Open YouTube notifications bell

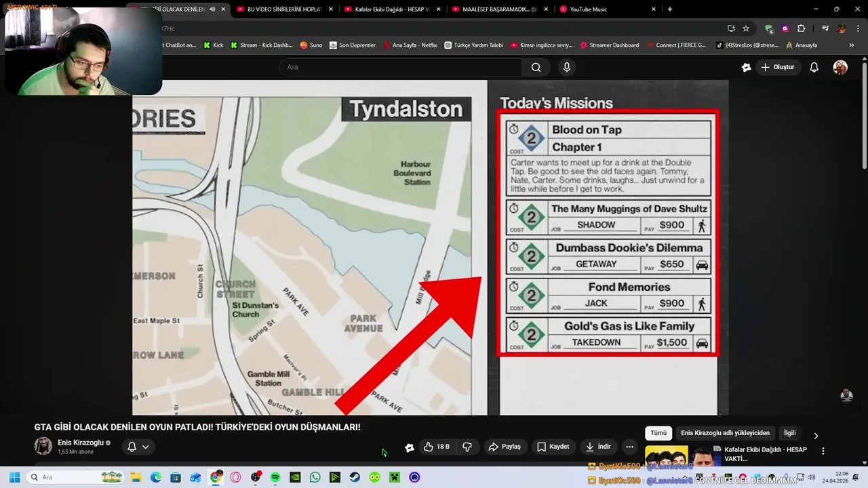click(814, 67)
